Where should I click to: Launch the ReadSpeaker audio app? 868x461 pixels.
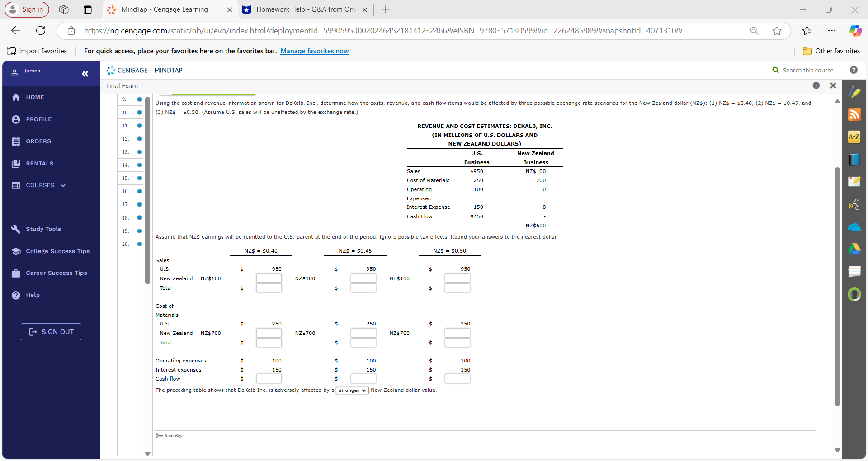pos(854,204)
